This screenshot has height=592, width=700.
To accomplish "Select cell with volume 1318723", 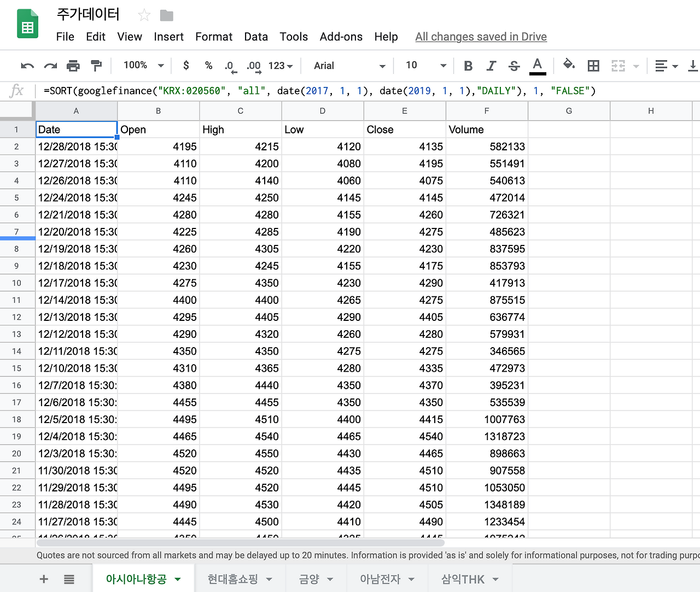I will pos(487,436).
